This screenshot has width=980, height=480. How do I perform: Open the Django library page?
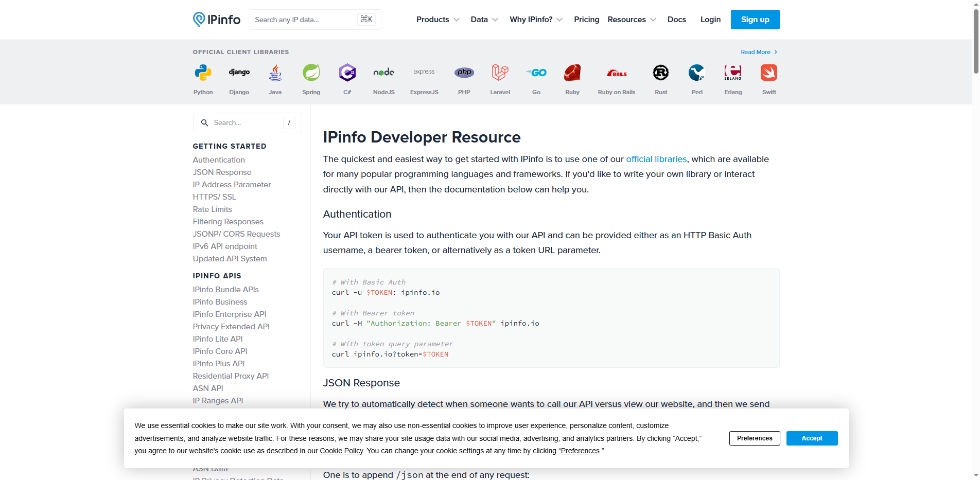pos(239,78)
